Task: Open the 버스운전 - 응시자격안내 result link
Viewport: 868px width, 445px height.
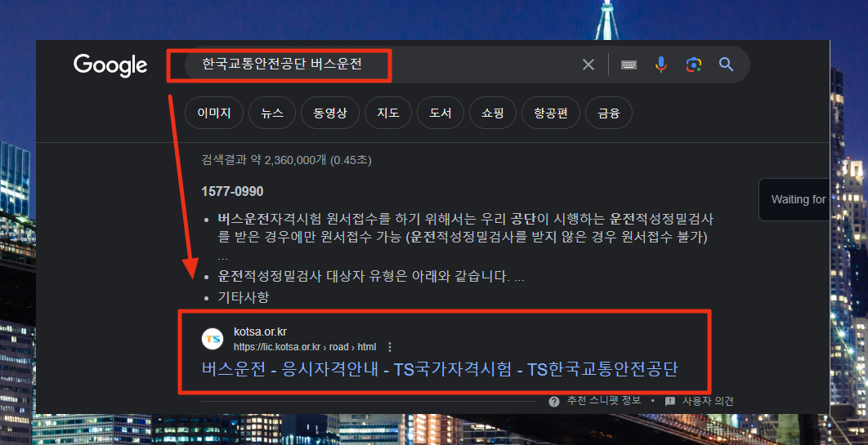Action: pyautogui.click(x=440, y=369)
